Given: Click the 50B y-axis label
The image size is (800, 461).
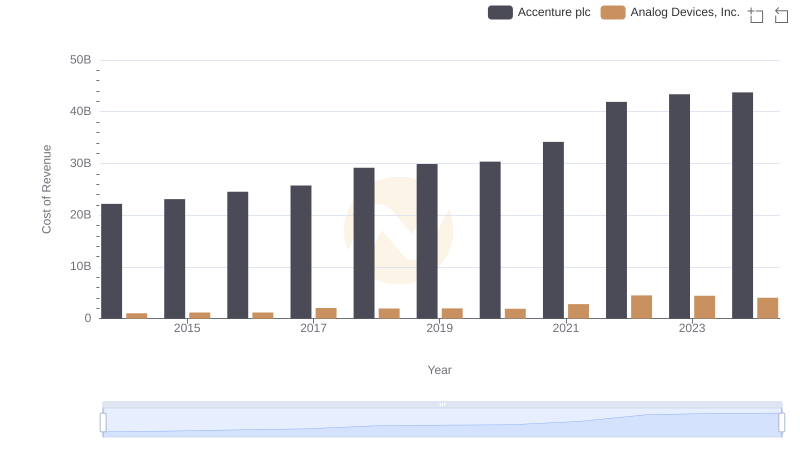Looking at the screenshot, I should (x=81, y=60).
